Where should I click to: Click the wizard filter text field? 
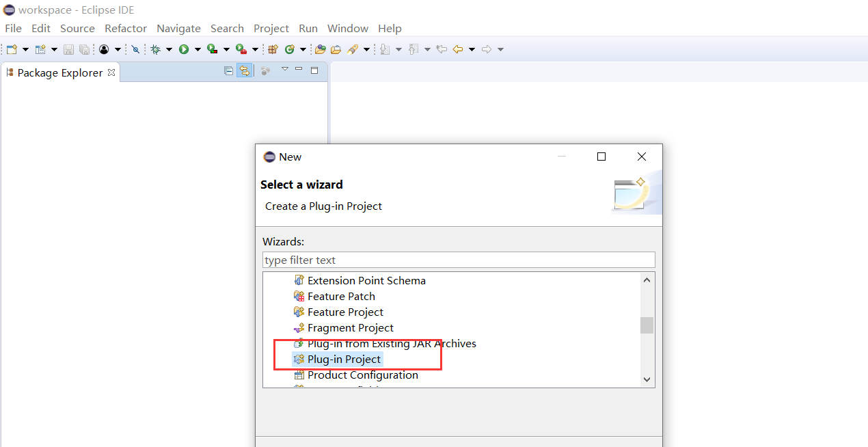(x=459, y=260)
